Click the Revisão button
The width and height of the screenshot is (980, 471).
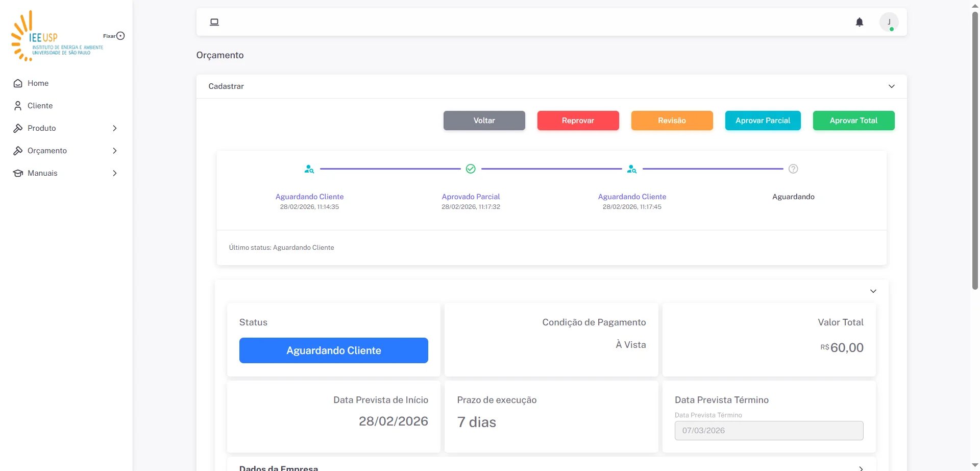pyautogui.click(x=672, y=121)
